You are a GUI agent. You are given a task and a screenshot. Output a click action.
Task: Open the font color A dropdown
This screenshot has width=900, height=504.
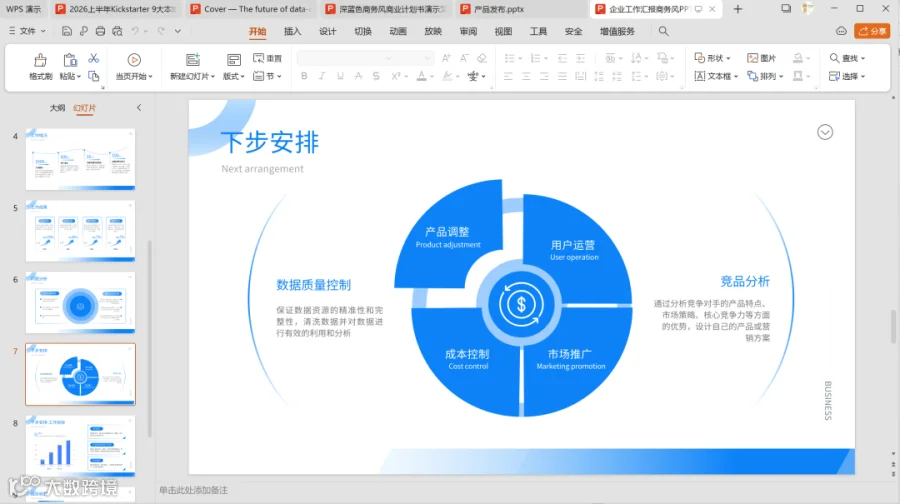(x=432, y=76)
